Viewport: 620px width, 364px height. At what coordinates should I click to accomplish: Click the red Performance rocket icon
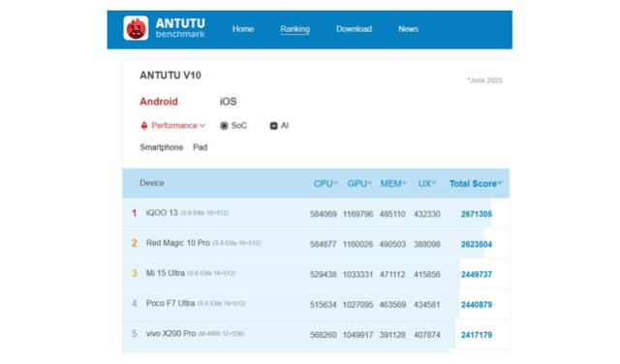[144, 126]
